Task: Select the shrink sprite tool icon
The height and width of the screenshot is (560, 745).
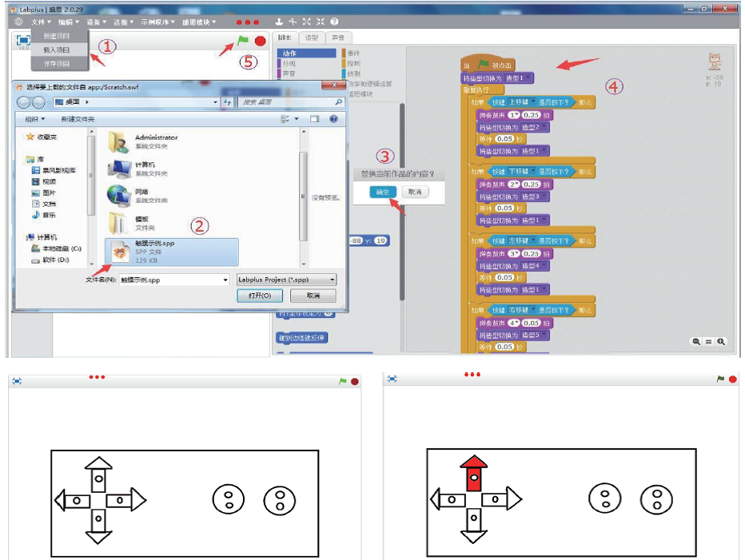Action: click(321, 22)
